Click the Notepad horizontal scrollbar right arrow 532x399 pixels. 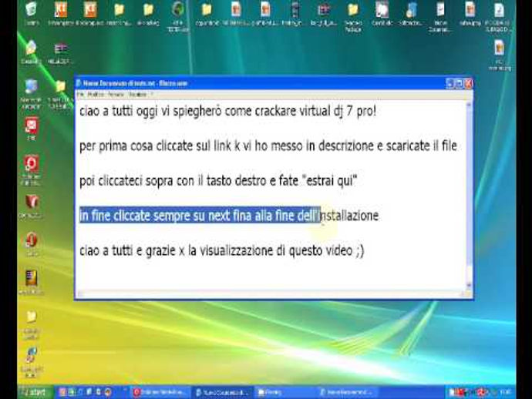coord(463,293)
